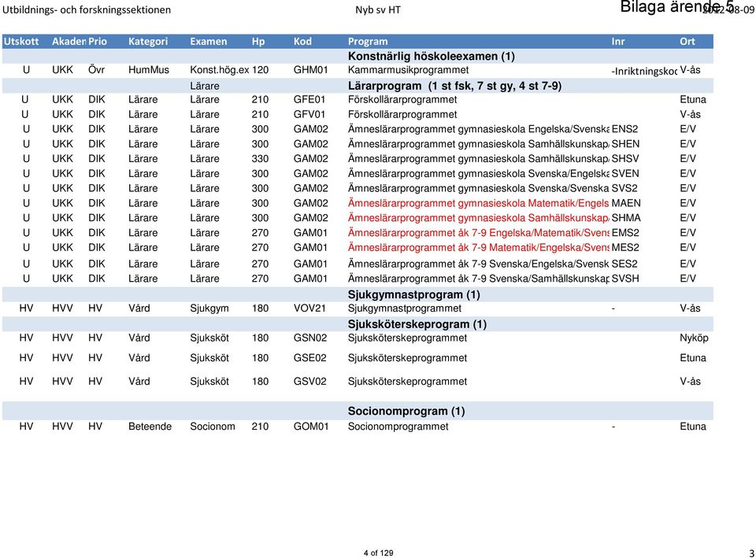756x558 pixels.
Task: Click the 'Lärarprogram (1 st fsk, 7 st gy, 4 st 7-9)' heading
Action: (x=454, y=86)
